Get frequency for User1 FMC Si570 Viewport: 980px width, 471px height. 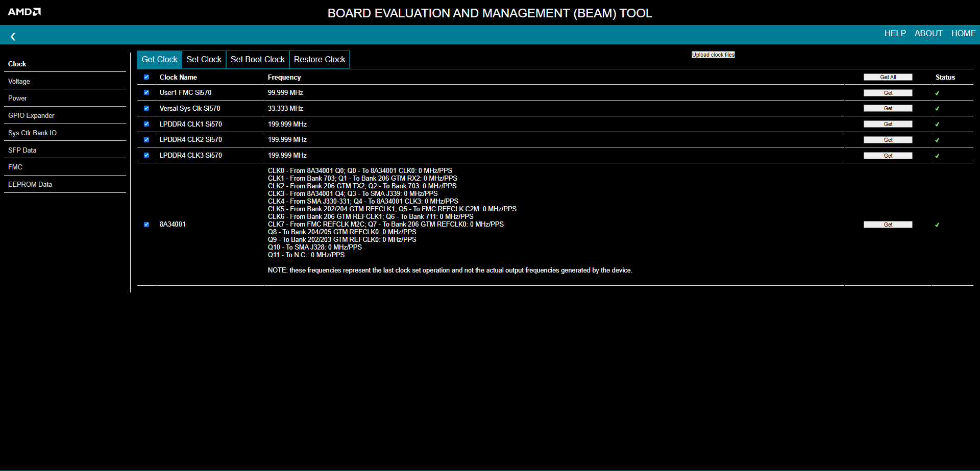click(x=888, y=93)
